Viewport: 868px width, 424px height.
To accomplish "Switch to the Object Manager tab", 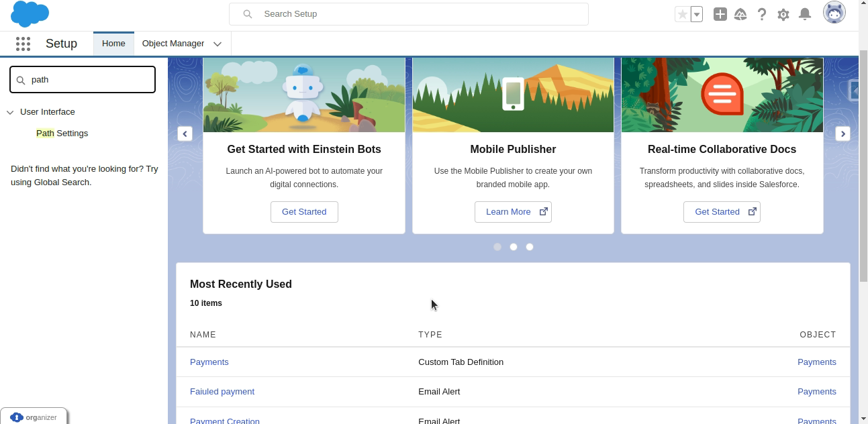I will coord(173,44).
